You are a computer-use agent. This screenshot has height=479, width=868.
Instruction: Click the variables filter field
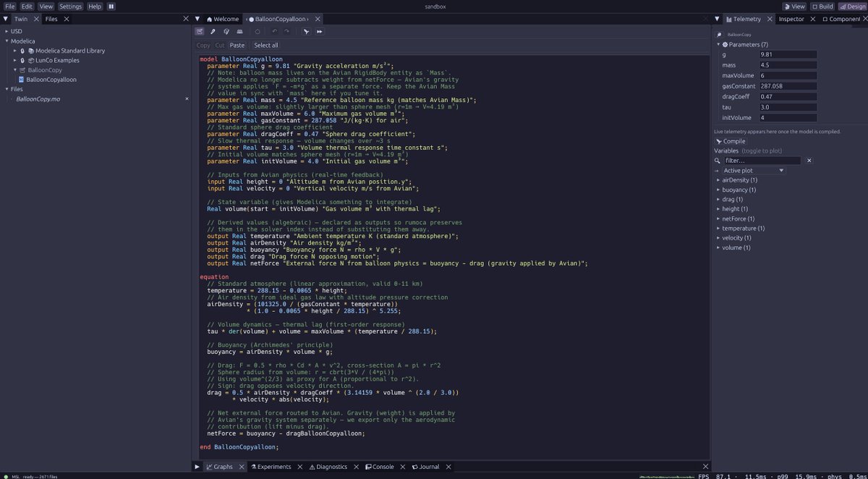[762, 161]
